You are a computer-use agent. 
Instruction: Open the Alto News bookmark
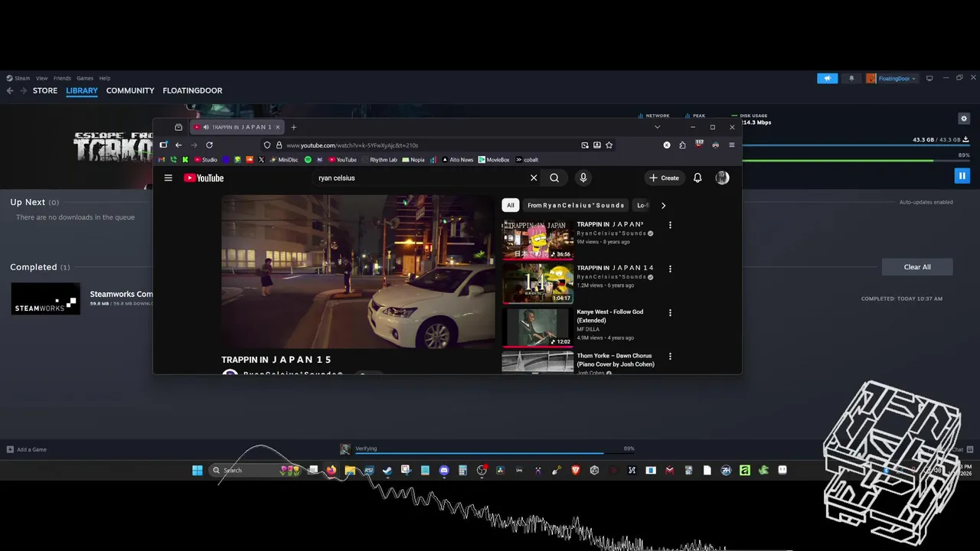pyautogui.click(x=457, y=160)
